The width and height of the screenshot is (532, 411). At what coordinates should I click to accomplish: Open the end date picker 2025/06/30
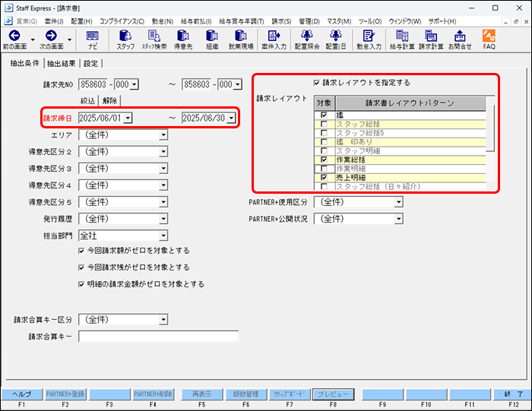[x=231, y=118]
